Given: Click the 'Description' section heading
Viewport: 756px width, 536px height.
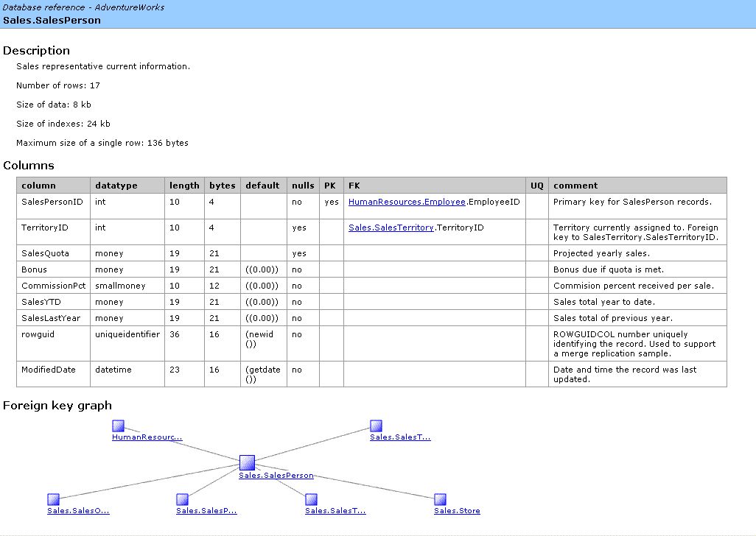Looking at the screenshot, I should 36,51.
